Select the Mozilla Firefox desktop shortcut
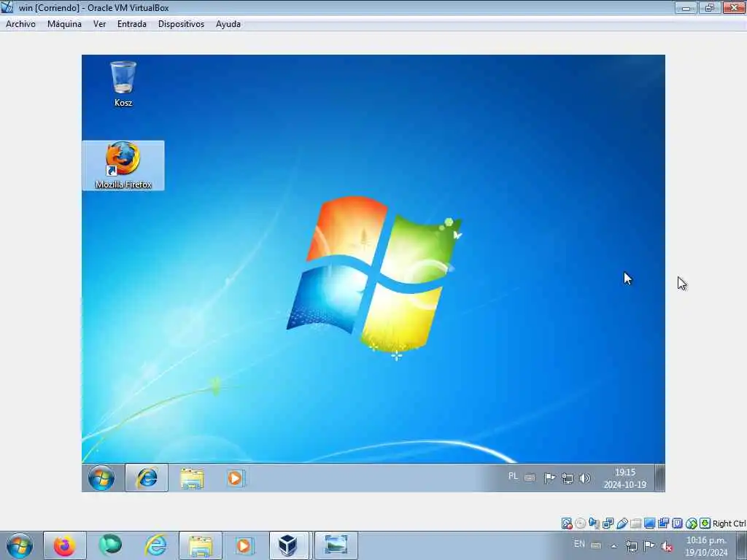The image size is (747, 560). tap(123, 166)
